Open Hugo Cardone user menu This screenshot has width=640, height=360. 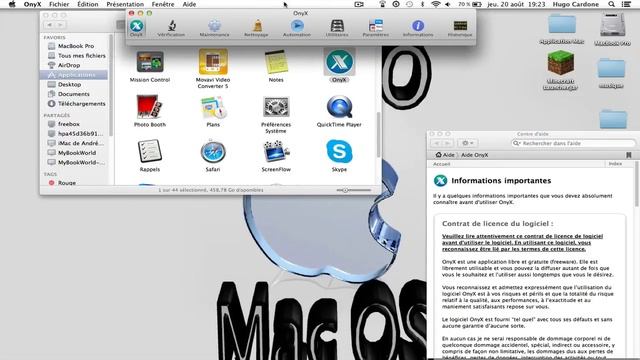click(x=576, y=4)
